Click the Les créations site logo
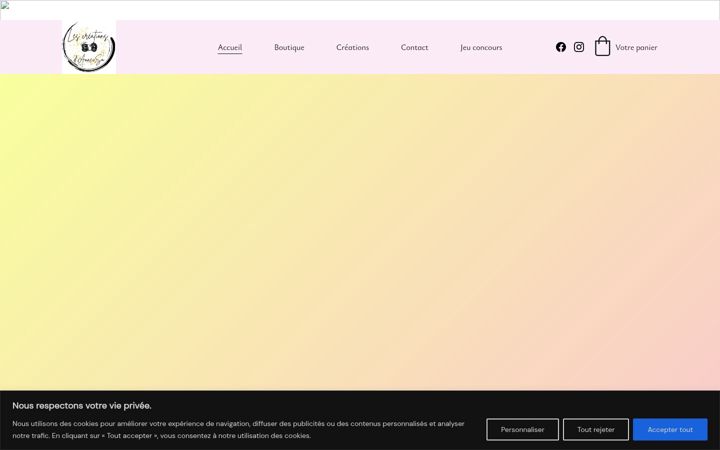720x450 pixels. pyautogui.click(x=89, y=47)
